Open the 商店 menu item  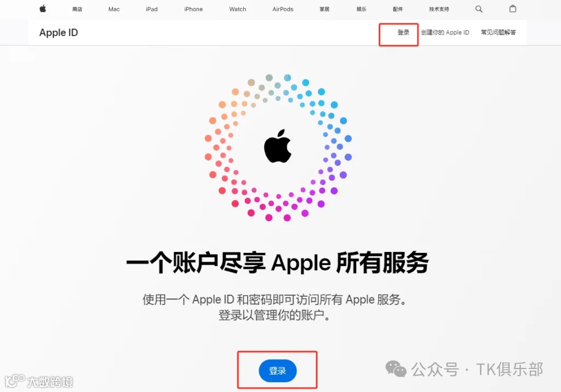(x=77, y=9)
